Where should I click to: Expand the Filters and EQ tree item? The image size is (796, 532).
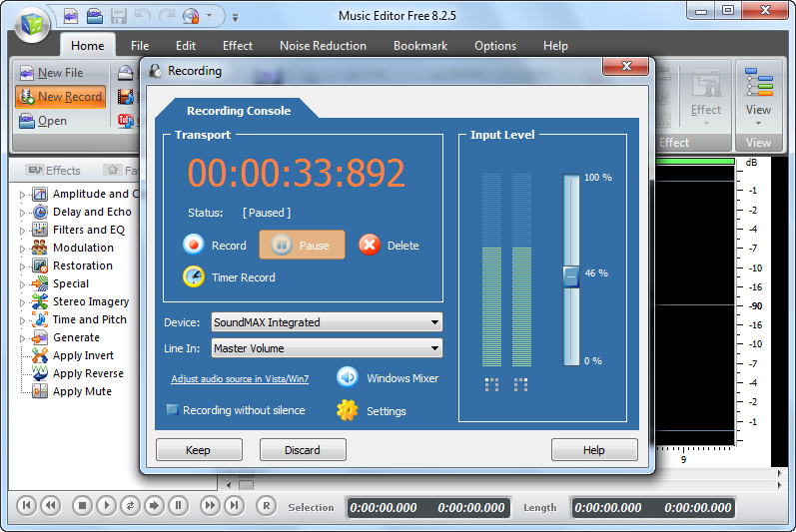[x=23, y=230]
